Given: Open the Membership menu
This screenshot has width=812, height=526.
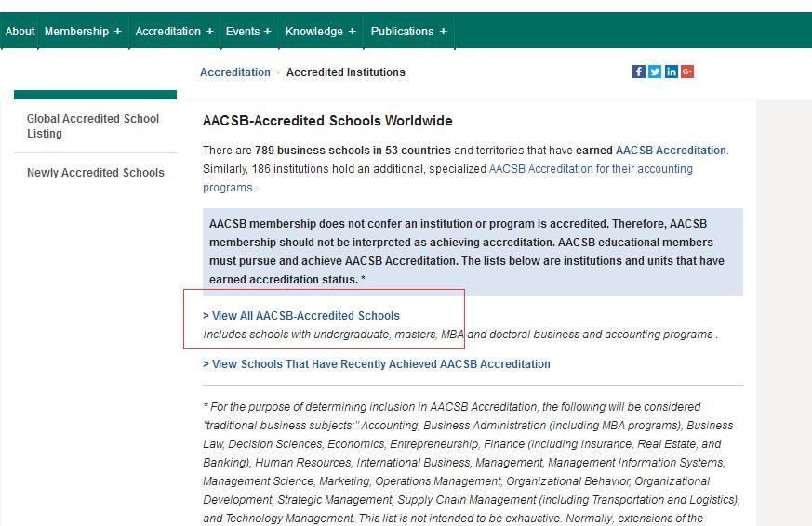Looking at the screenshot, I should click(x=83, y=31).
